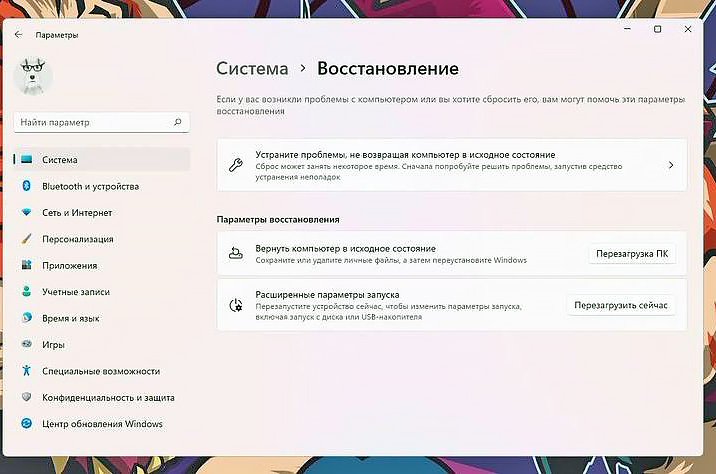Focus the 'Найти параметр' search field
Image resolution: width=716 pixels, height=474 pixels.
coord(101,122)
